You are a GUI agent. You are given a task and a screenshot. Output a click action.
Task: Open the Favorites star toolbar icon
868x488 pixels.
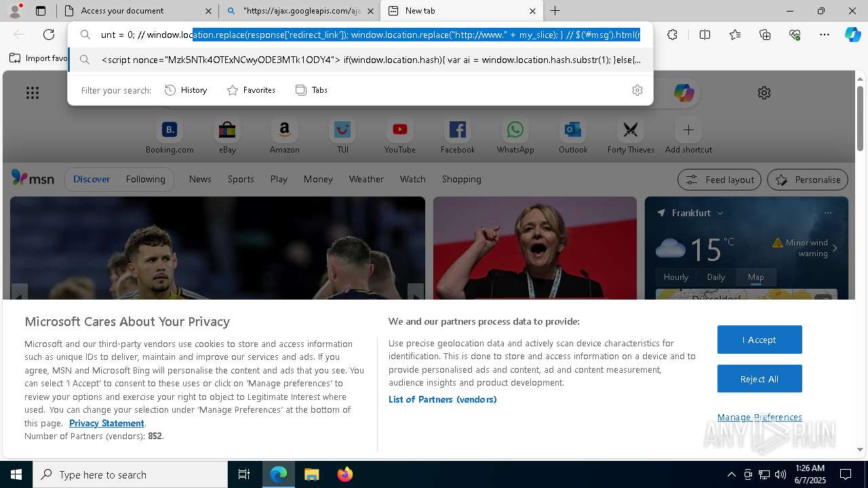point(735,35)
